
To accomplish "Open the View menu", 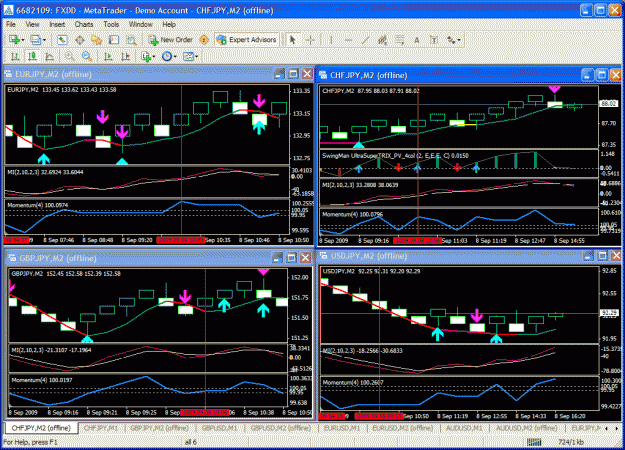I will click(x=32, y=24).
